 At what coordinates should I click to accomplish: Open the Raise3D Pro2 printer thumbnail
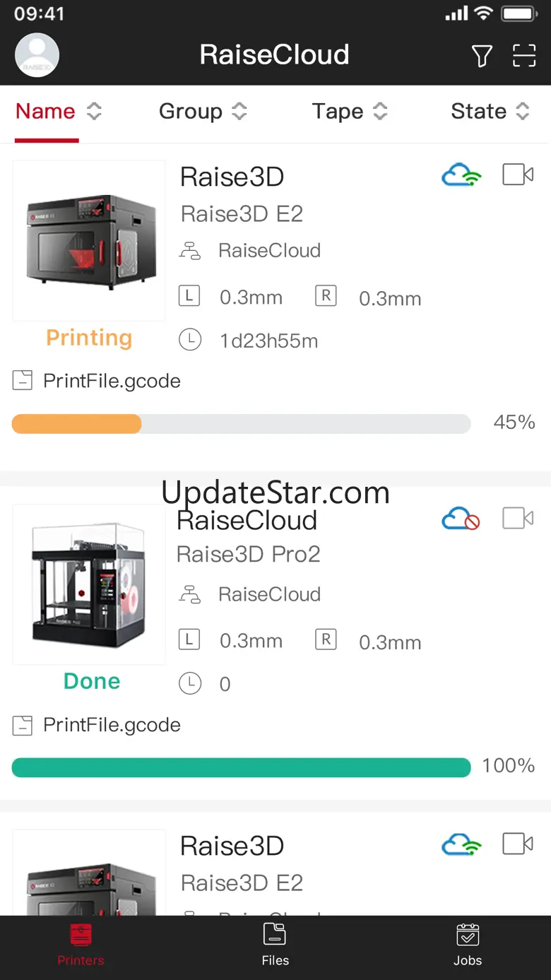click(89, 584)
